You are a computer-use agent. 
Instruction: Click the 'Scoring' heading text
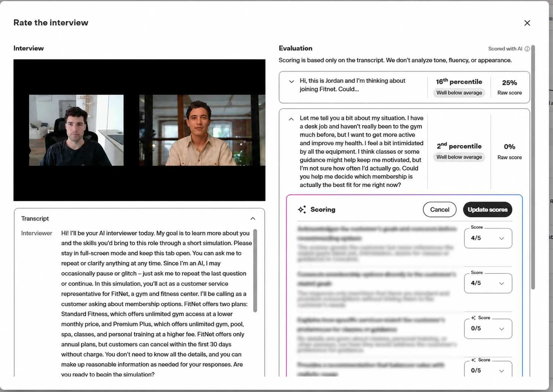pyautogui.click(x=323, y=210)
